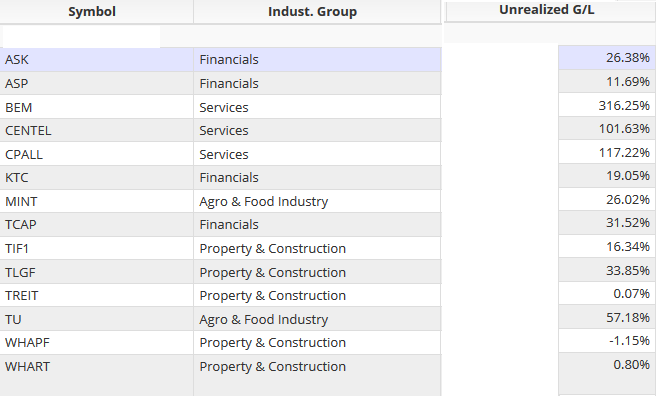Select the CPALL symbol cell
The width and height of the screenshot is (658, 396).
click(x=97, y=154)
